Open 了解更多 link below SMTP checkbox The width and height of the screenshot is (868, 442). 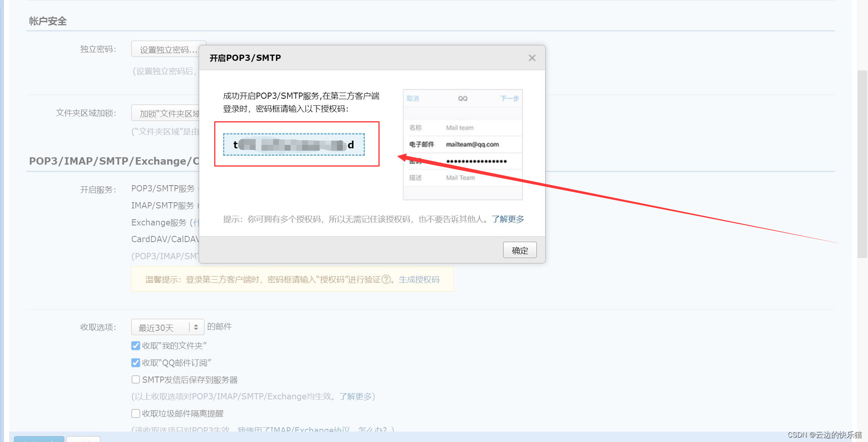coord(355,396)
